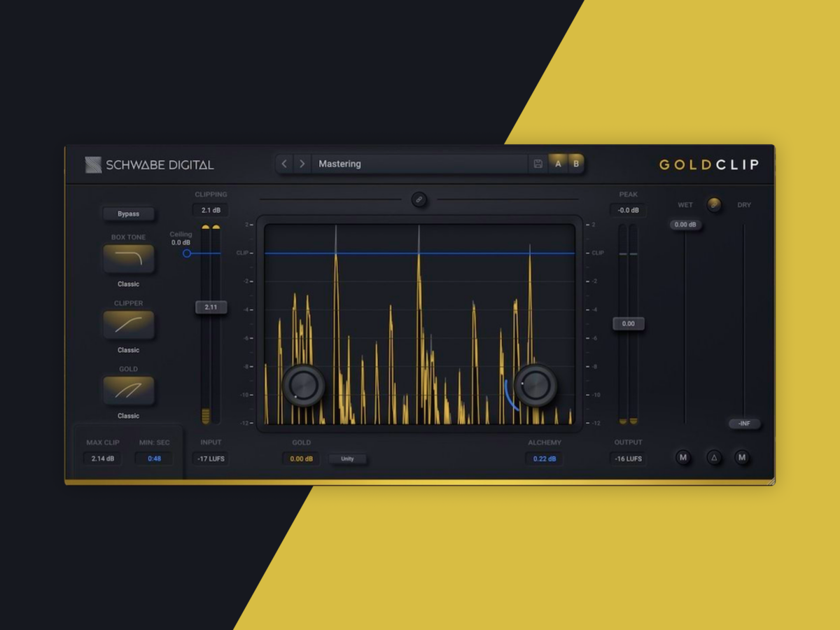Click the GOLDCLIP title logo

click(709, 165)
